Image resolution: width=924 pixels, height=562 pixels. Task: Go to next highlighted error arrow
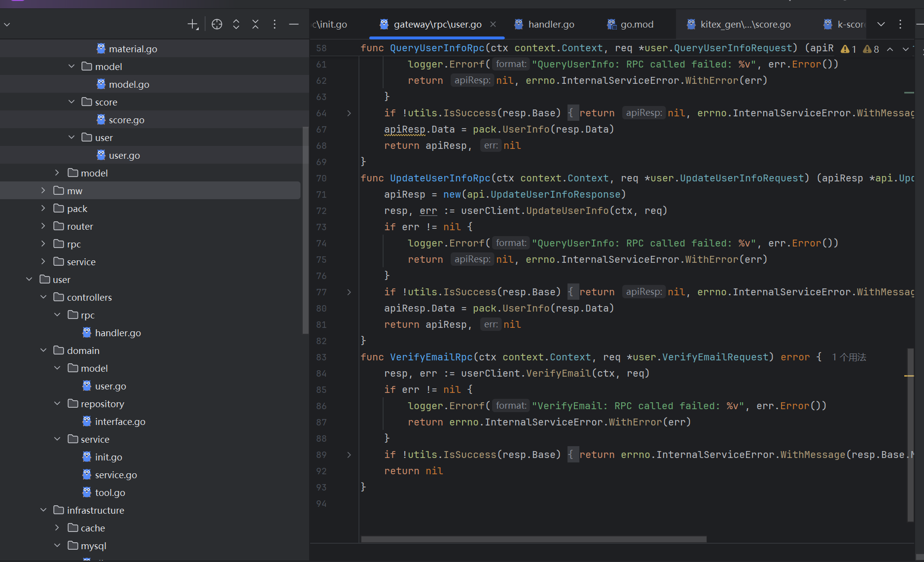pyautogui.click(x=906, y=49)
